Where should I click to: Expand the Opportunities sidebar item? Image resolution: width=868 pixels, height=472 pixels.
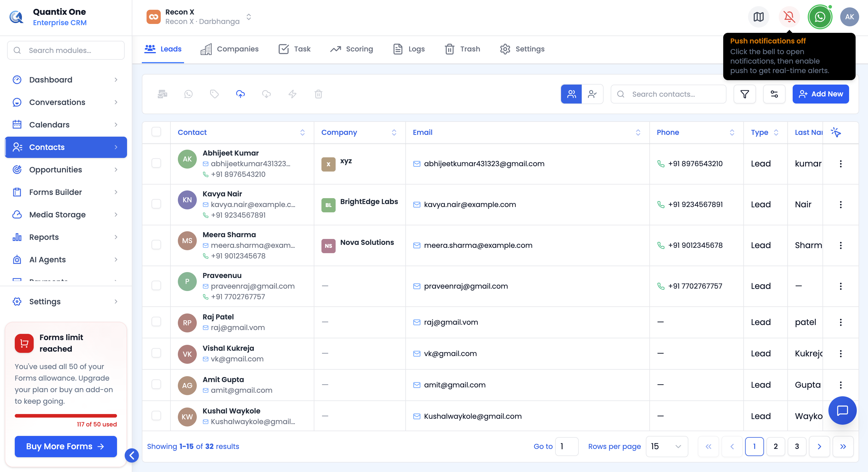[66, 170]
